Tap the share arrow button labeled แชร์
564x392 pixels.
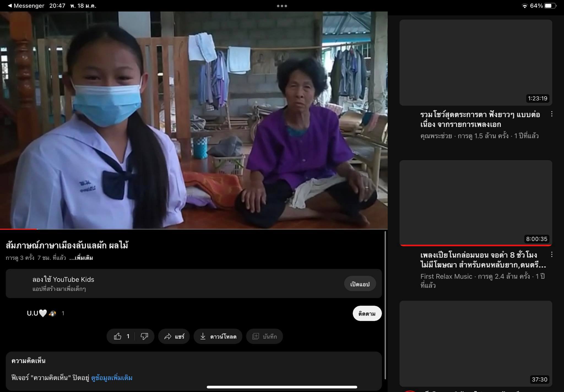(x=174, y=336)
